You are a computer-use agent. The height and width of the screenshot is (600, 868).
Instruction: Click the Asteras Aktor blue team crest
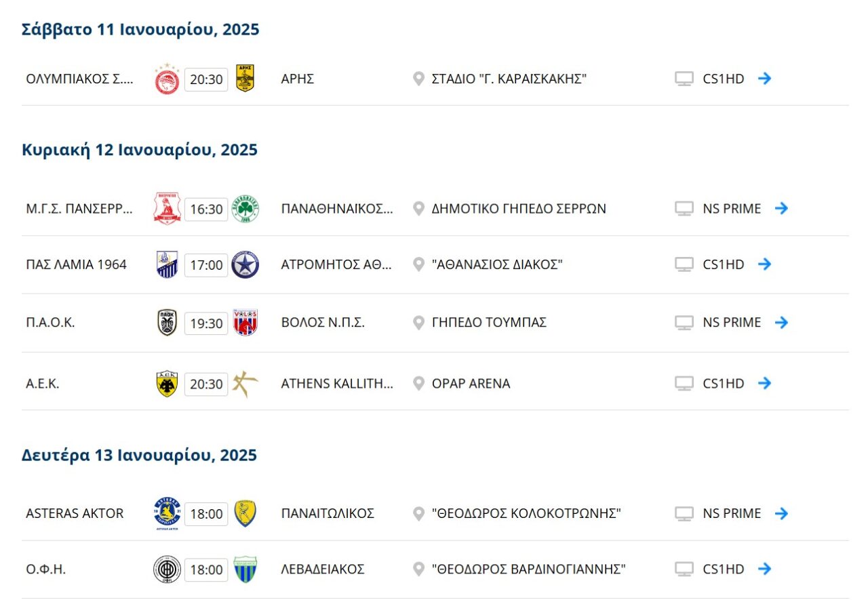click(167, 513)
